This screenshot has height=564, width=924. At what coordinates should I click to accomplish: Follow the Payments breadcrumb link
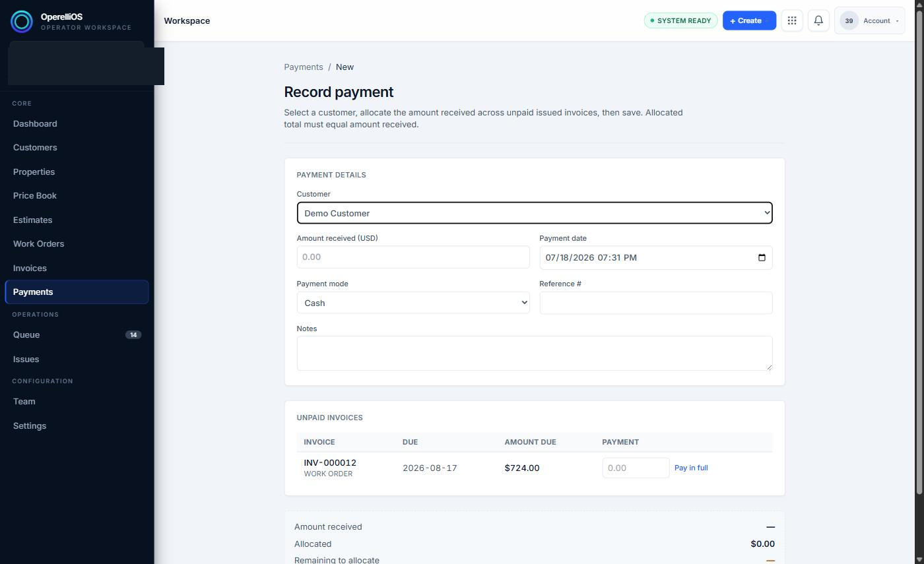tap(304, 67)
